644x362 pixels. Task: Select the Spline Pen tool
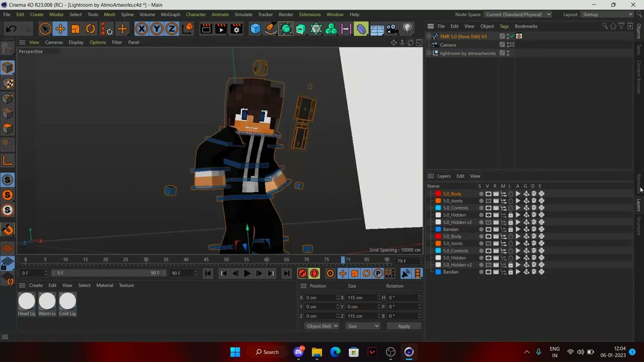pos(271,29)
